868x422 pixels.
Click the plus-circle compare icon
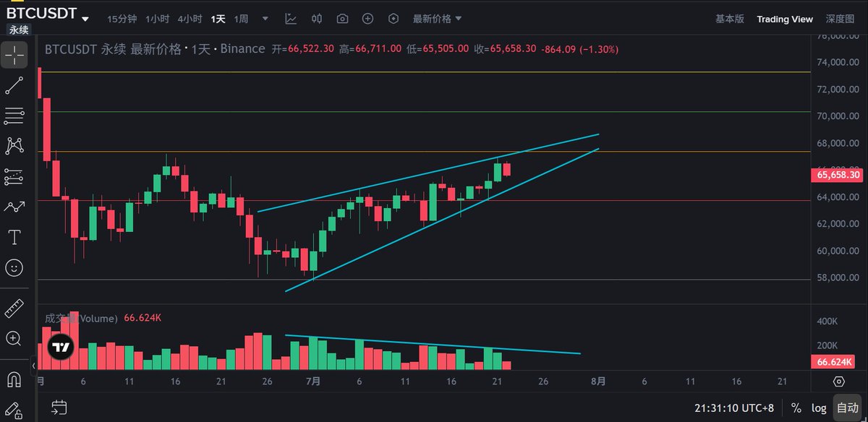pyautogui.click(x=367, y=19)
